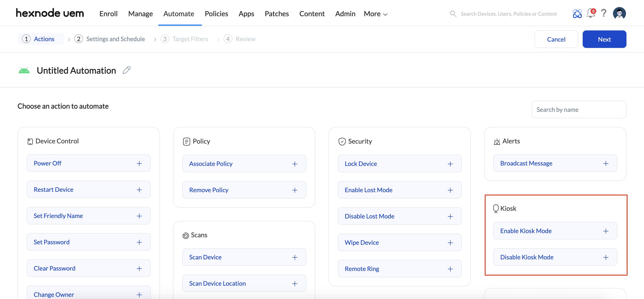Image resolution: width=644 pixels, height=299 pixels.
Task: Click the Hexnode Genie assistant icon
Action: (577, 14)
